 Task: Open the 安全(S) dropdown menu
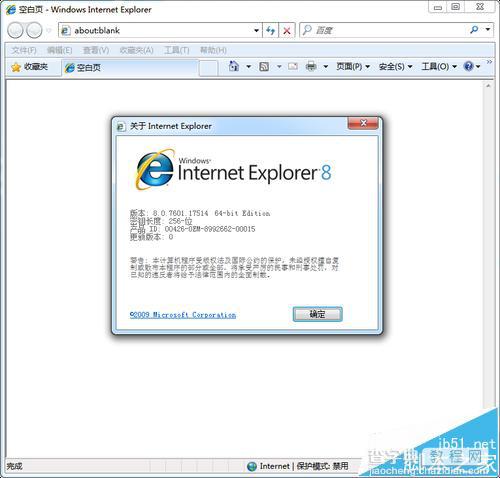396,67
